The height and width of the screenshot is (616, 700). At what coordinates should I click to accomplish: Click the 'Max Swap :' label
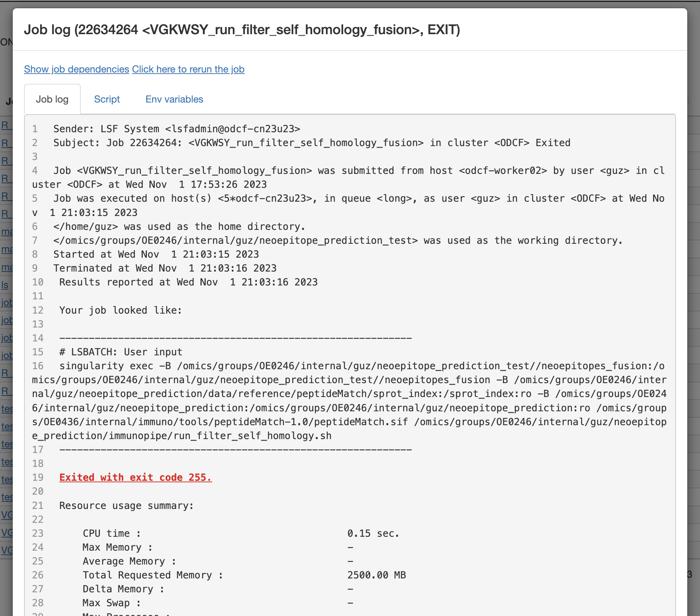coord(112,603)
